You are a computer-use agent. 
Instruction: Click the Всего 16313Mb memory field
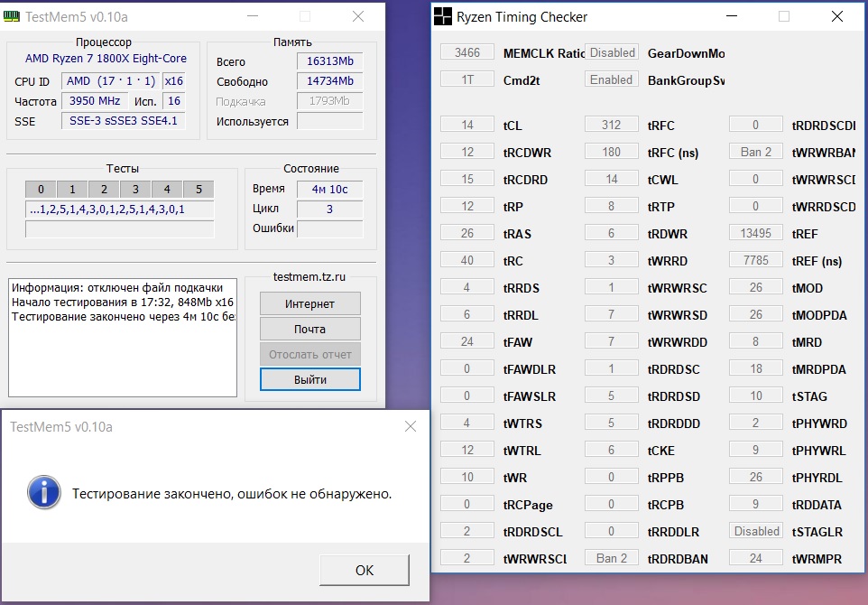[x=330, y=60]
